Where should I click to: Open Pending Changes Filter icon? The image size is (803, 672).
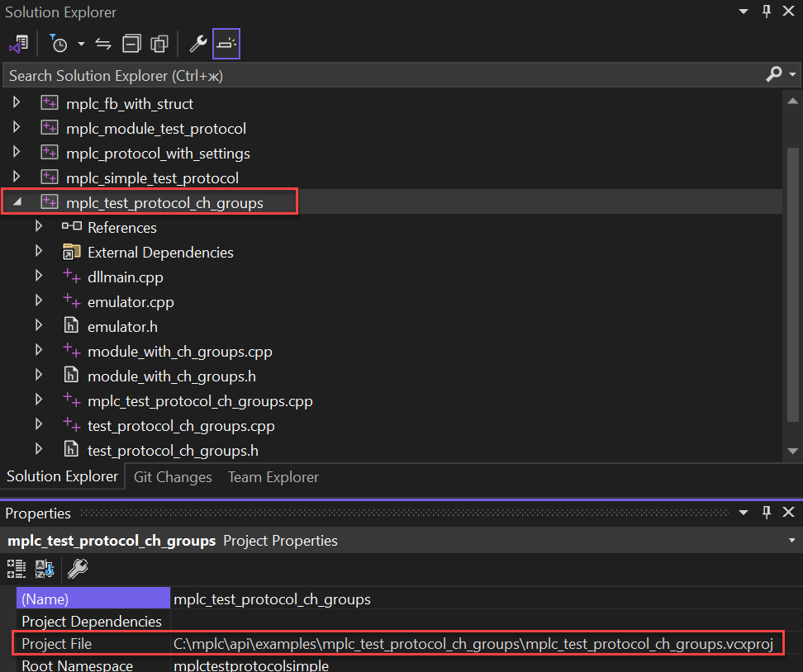pyautogui.click(x=59, y=44)
